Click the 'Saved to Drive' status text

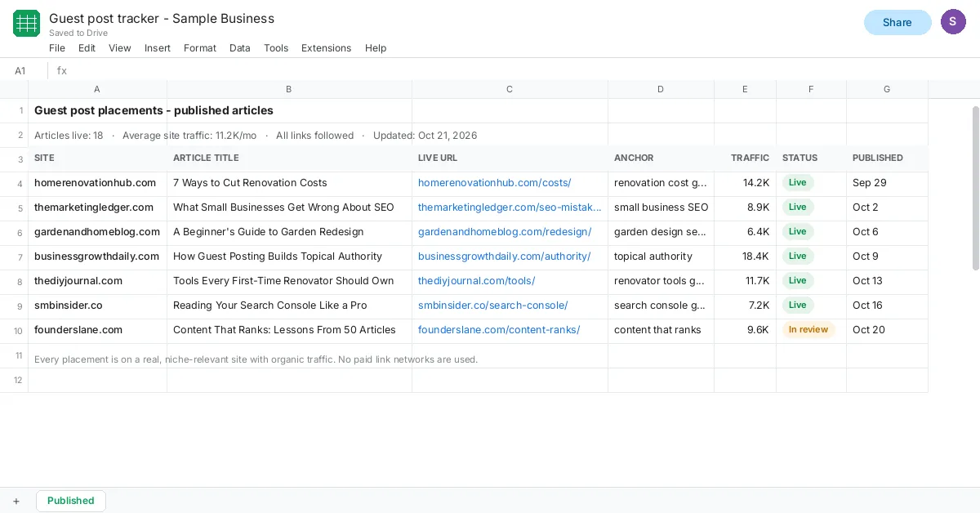78,33
